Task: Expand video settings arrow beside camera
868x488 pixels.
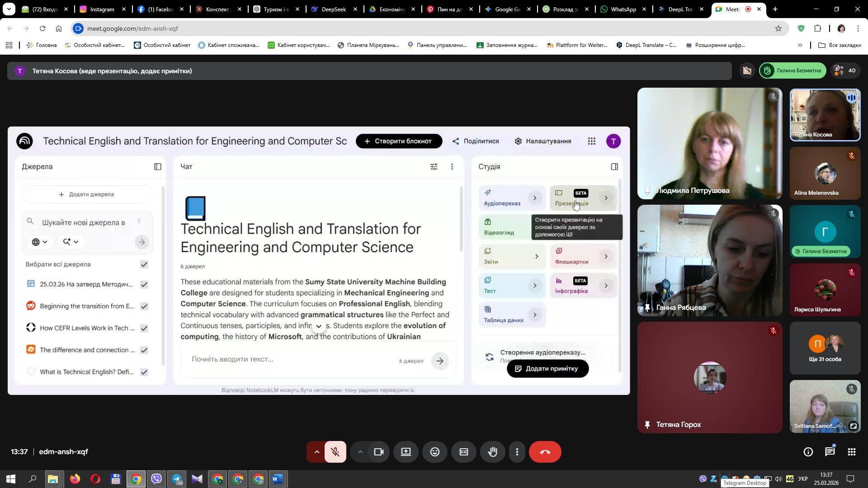Action: pos(360,452)
